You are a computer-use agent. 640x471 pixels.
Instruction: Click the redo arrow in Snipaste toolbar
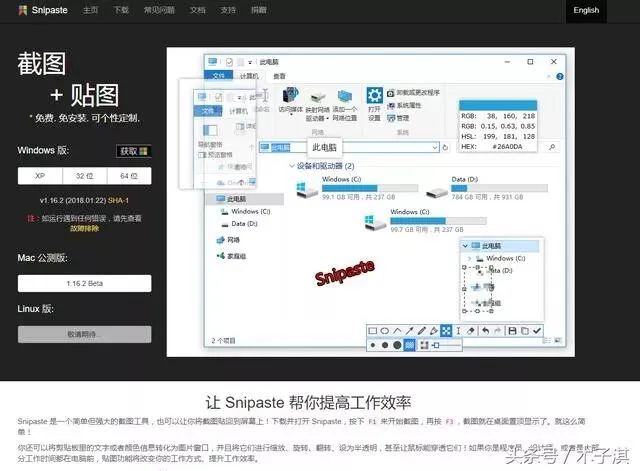pos(498,331)
